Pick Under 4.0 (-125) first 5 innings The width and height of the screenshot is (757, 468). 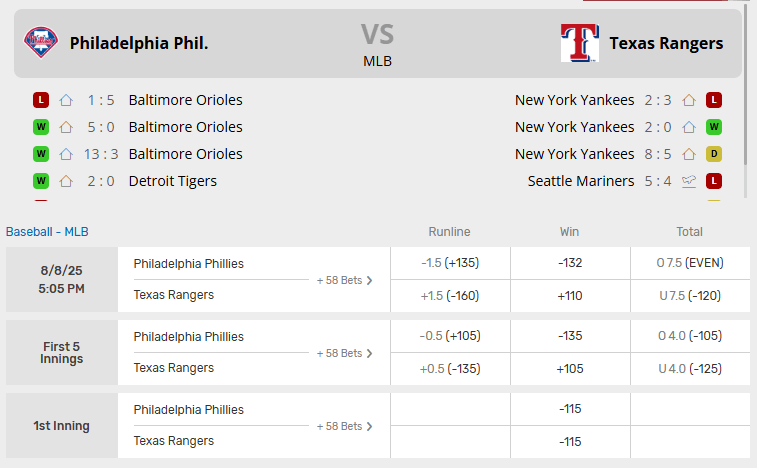tap(690, 368)
